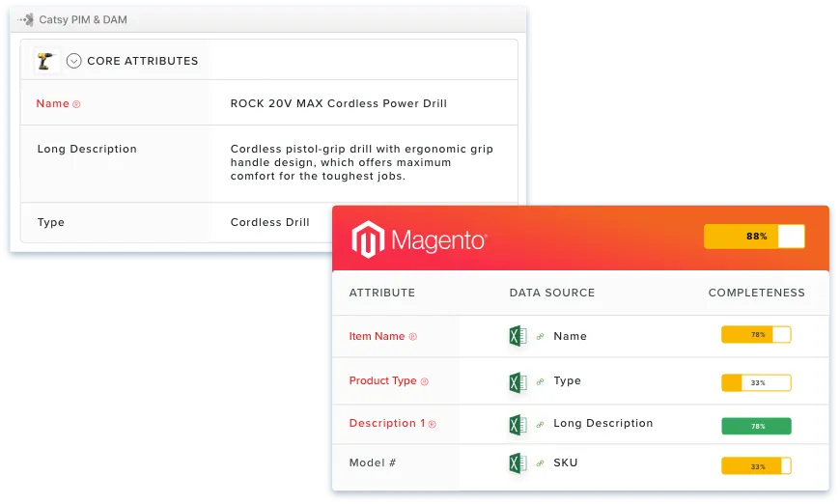Open the drill product thumbnail
The image size is (840, 504).
[x=45, y=61]
